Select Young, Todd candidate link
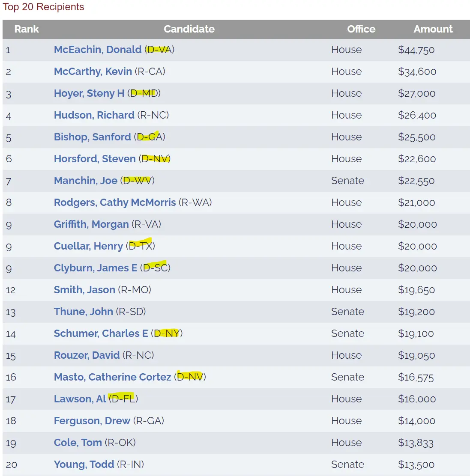Image resolution: width=470 pixels, height=476 pixels. (x=84, y=464)
